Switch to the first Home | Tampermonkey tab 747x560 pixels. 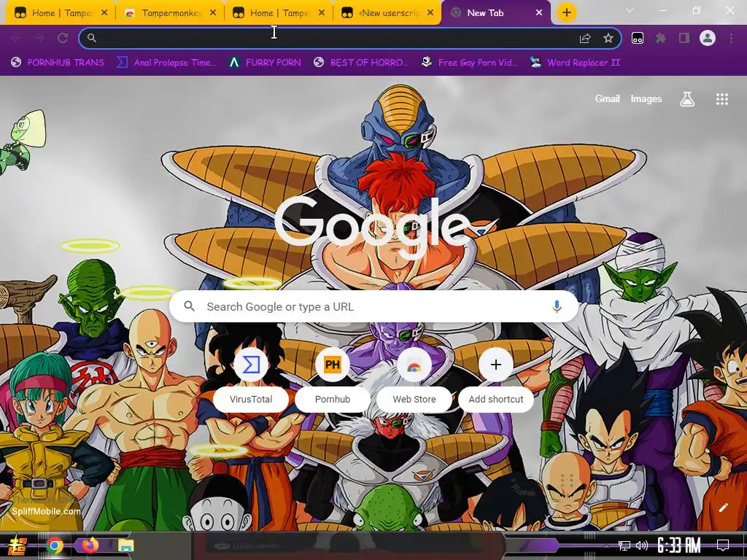[61, 13]
